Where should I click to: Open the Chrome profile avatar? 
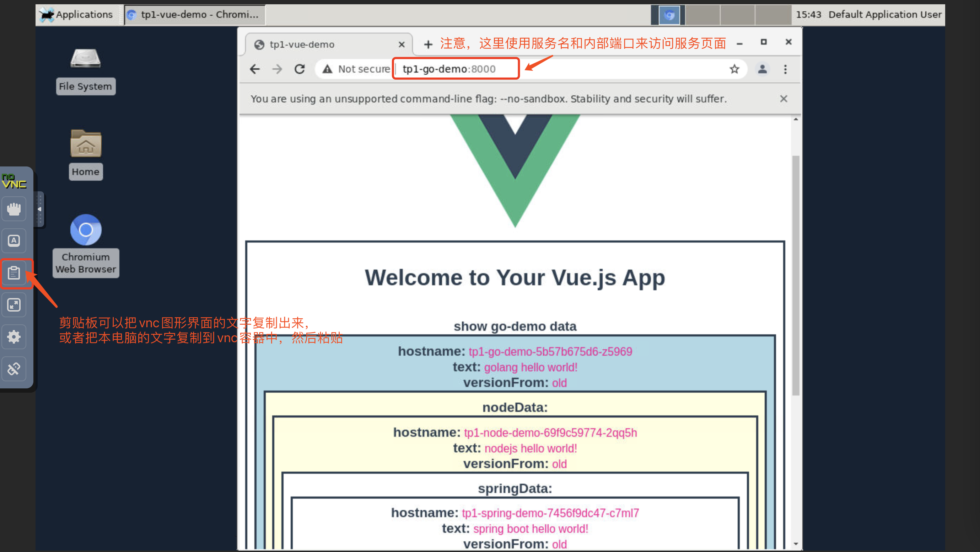coord(763,69)
